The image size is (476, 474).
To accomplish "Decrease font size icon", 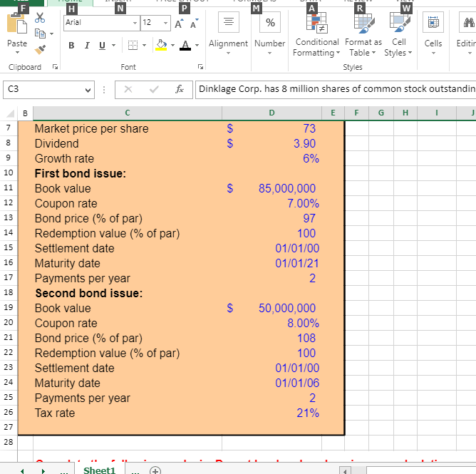I will pyautogui.click(x=194, y=24).
